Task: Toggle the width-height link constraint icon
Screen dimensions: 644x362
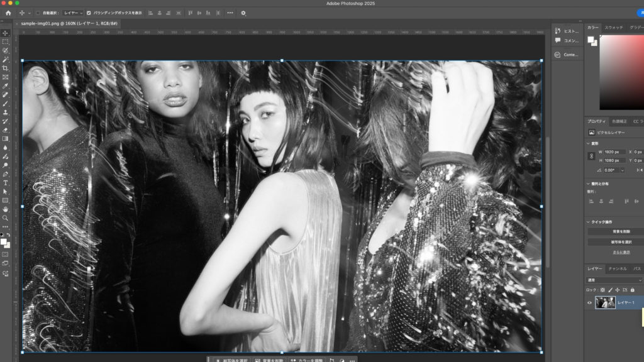Action: (591, 156)
